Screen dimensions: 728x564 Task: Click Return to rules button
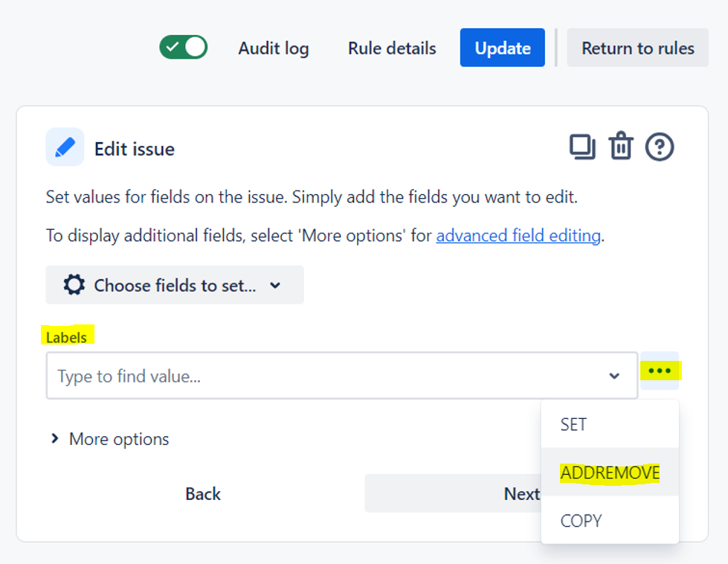pyautogui.click(x=638, y=48)
